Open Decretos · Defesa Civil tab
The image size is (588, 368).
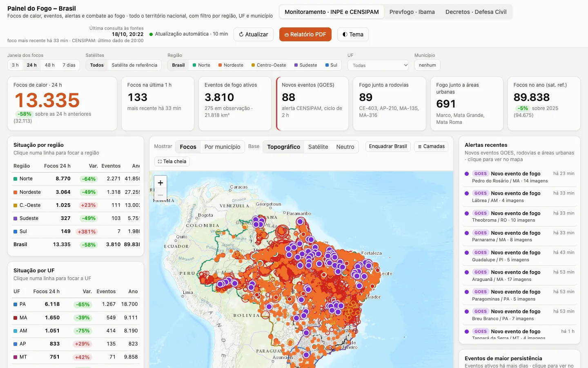coord(476,12)
